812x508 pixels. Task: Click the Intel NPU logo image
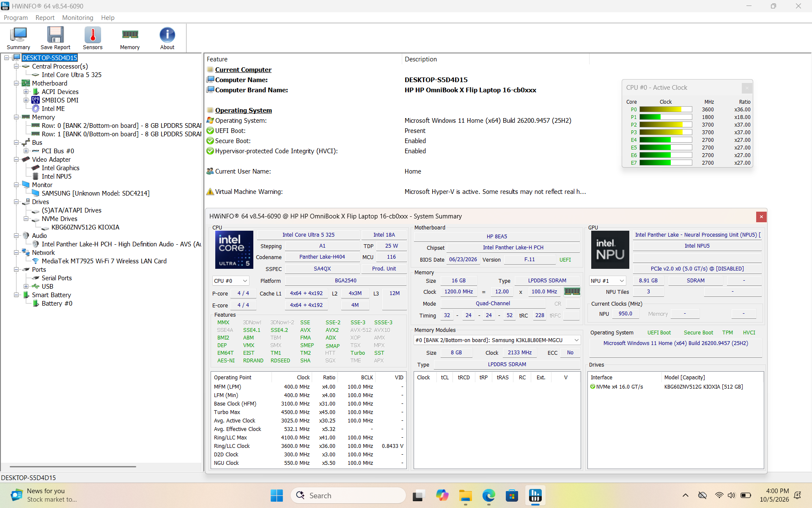[610, 250]
